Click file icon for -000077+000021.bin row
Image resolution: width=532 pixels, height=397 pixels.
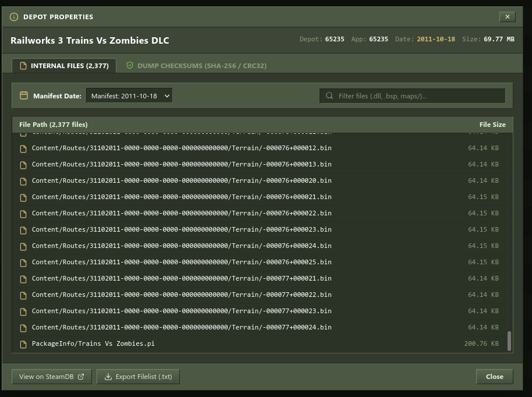23,279
